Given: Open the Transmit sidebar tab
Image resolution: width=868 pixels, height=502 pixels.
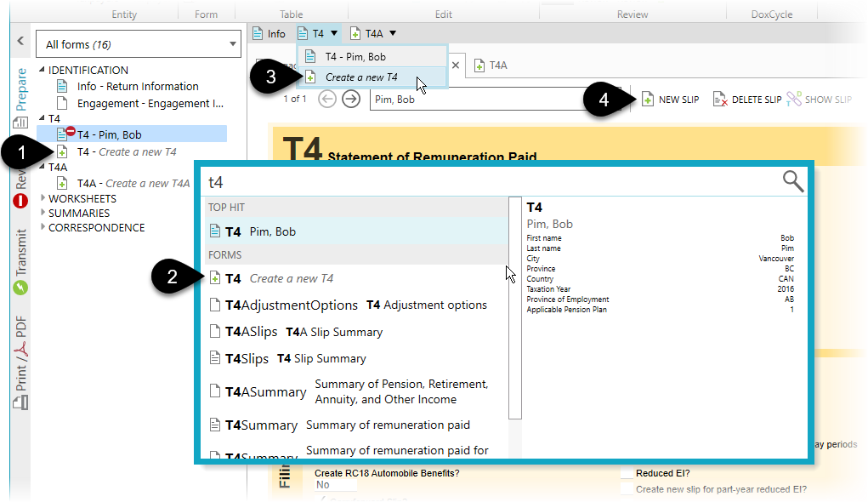Looking at the screenshot, I should click(20, 261).
